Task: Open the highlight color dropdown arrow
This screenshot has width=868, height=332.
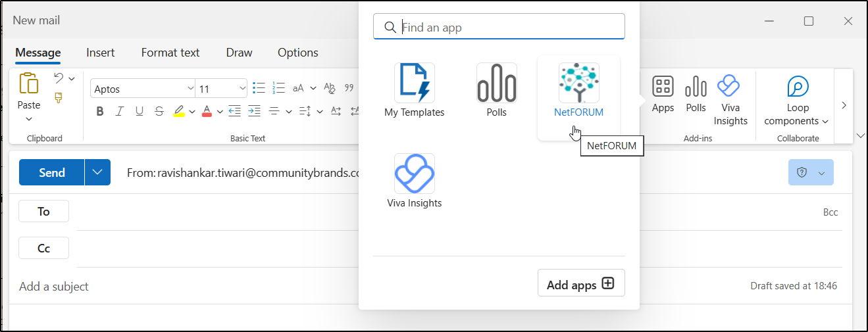Action: pyautogui.click(x=192, y=112)
